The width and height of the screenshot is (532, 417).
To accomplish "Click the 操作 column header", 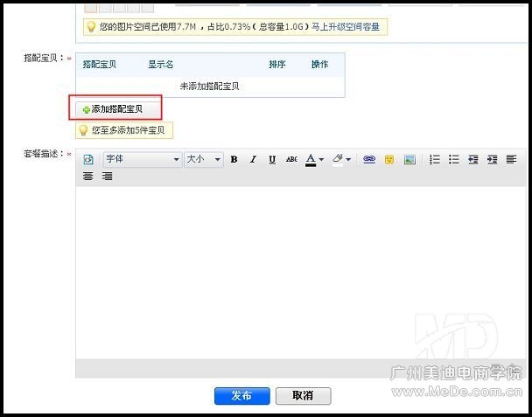I will pyautogui.click(x=319, y=64).
